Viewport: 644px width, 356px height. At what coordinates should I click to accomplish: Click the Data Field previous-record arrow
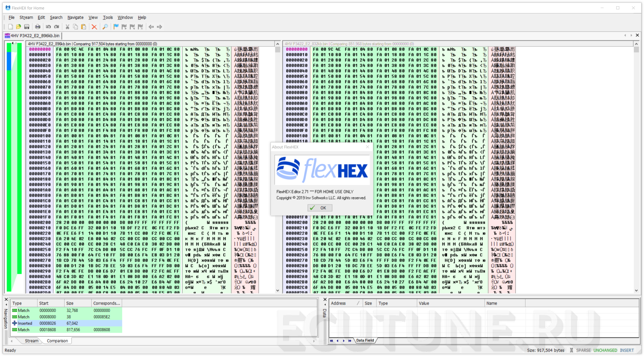pos(337,341)
